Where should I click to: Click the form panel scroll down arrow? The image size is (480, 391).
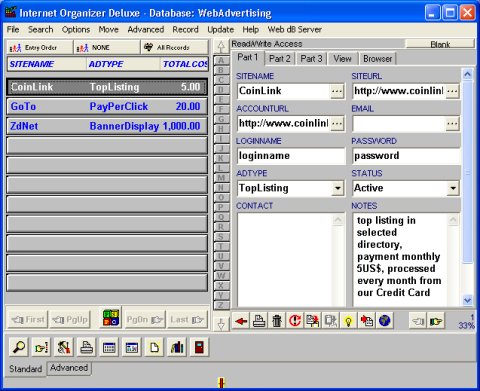coord(467,301)
